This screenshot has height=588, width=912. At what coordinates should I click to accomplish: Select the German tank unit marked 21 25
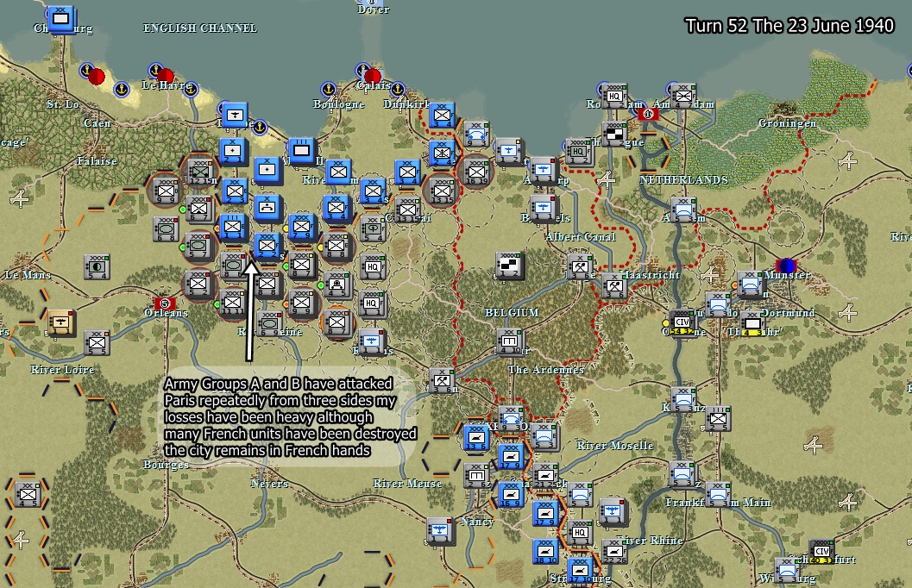coord(545,476)
